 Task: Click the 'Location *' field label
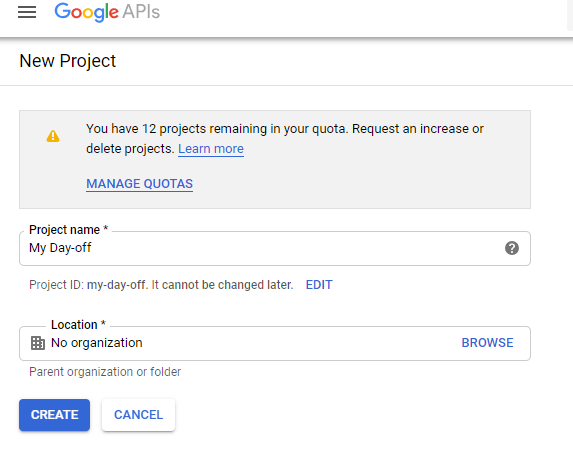tap(78, 324)
